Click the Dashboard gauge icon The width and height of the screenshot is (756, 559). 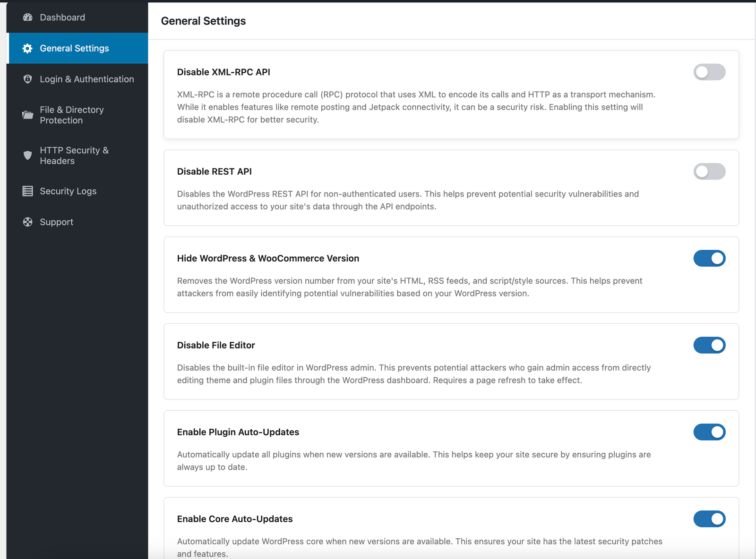click(27, 17)
